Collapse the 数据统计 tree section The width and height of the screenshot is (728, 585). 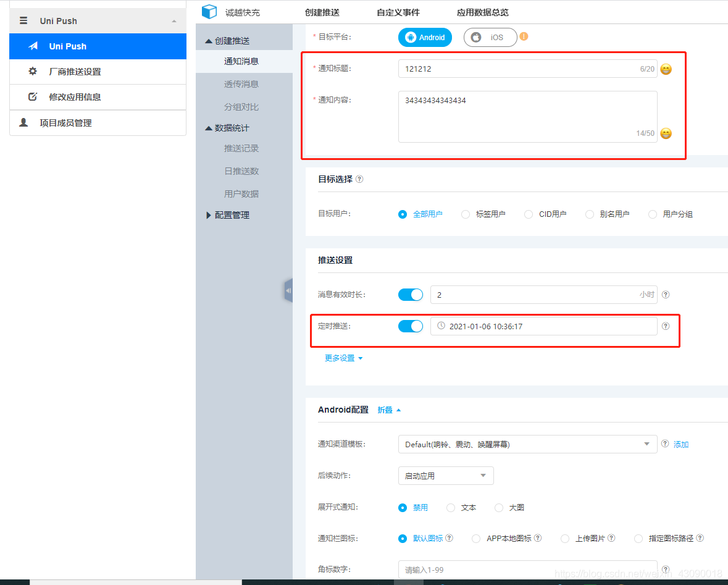[209, 128]
